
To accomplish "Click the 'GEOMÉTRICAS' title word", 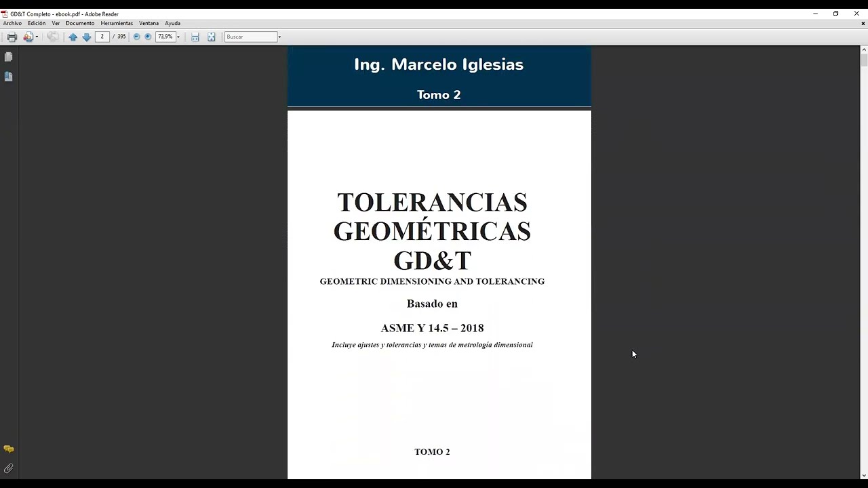I will (x=432, y=230).
